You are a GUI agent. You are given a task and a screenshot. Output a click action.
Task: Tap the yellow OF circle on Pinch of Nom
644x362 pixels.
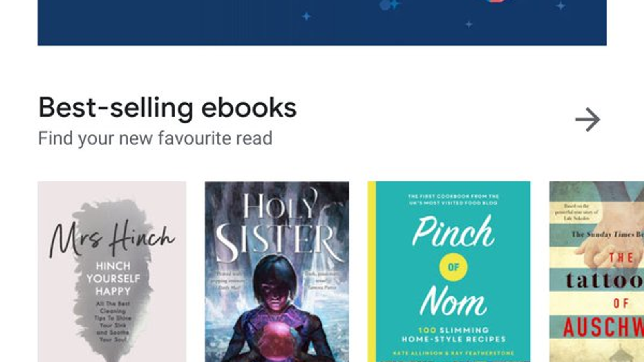(453, 267)
